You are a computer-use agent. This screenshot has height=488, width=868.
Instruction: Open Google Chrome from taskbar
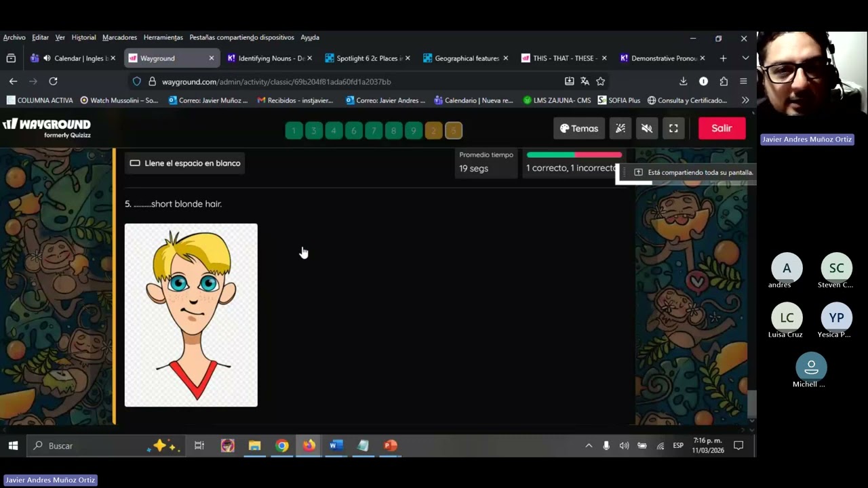coord(281,445)
